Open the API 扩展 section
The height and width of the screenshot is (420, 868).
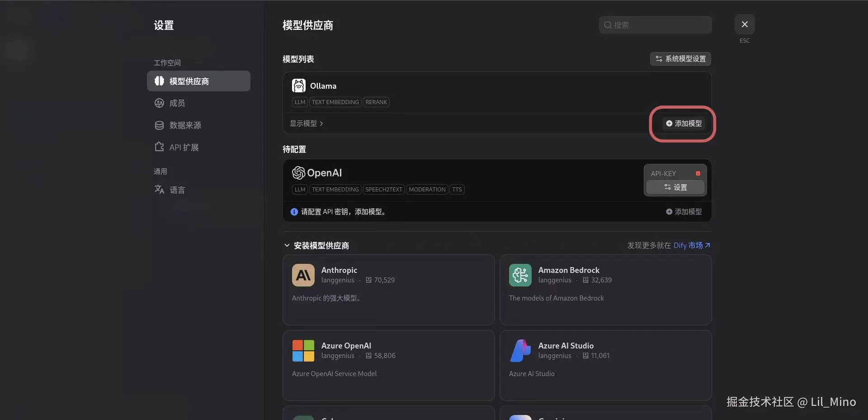coord(198,147)
